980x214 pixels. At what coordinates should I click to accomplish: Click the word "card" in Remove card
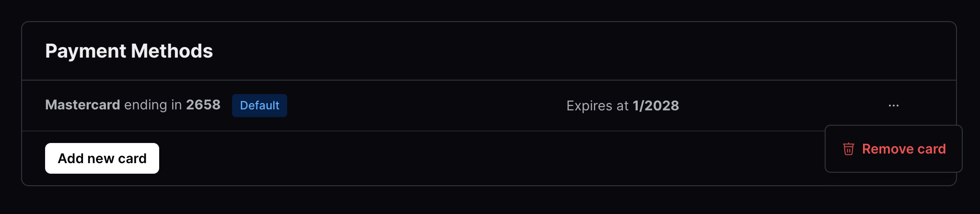point(932,149)
